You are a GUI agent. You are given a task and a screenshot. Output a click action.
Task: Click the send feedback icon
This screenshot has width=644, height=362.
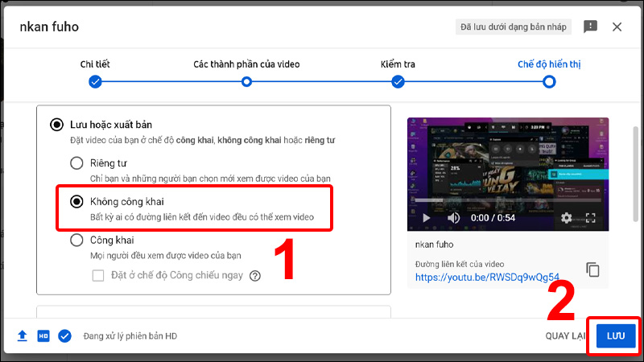tap(590, 27)
